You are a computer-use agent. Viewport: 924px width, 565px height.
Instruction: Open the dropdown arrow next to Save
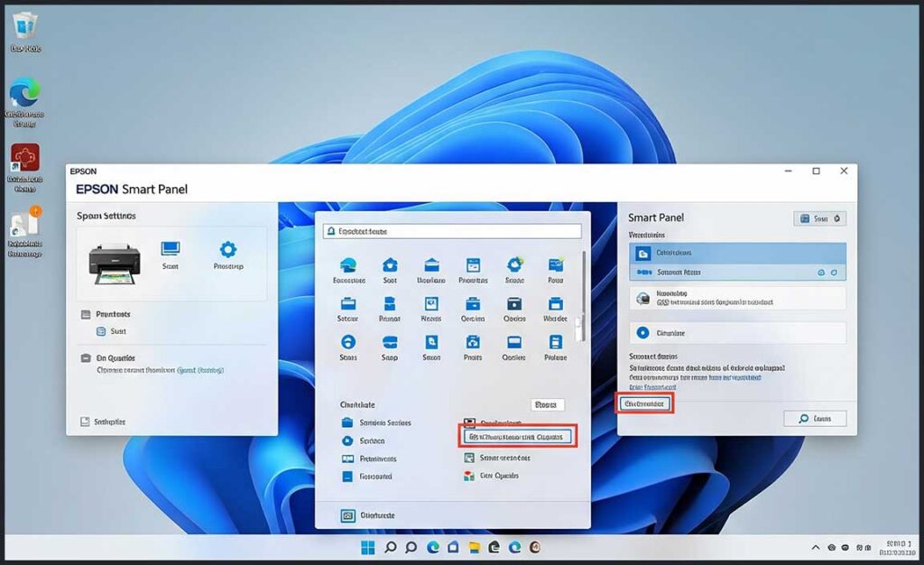coord(836,218)
